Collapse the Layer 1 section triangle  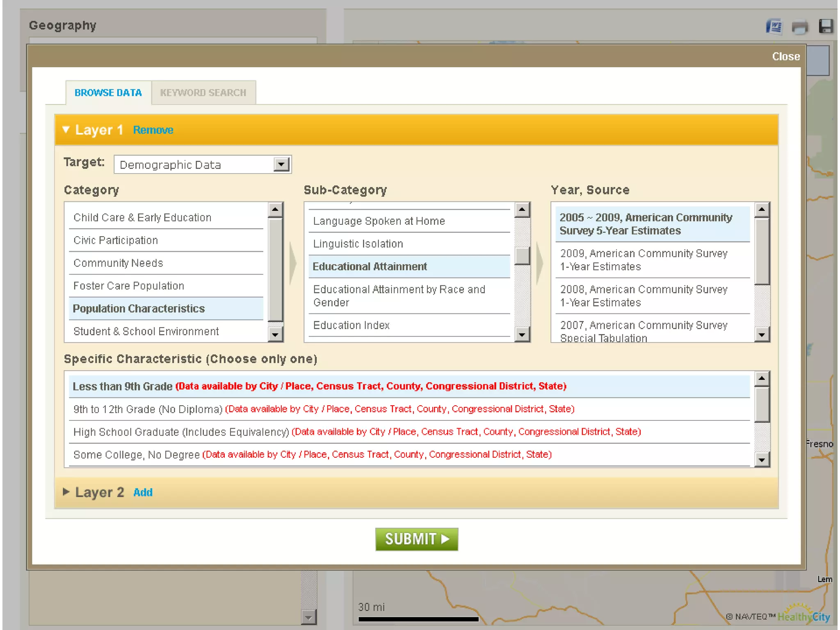(x=66, y=130)
